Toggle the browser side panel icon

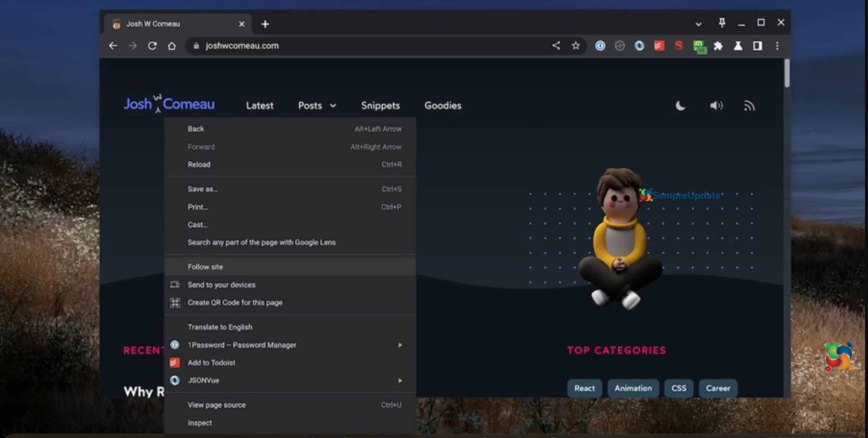[x=758, y=46]
